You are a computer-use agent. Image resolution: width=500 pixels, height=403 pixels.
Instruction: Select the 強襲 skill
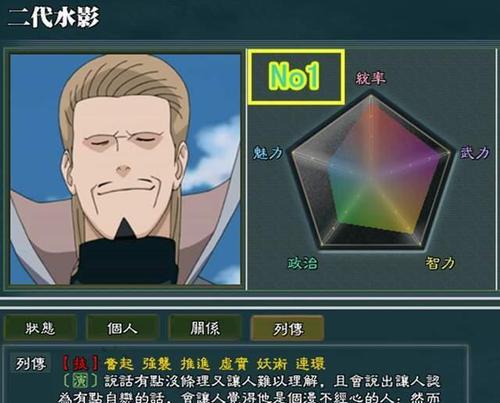(x=157, y=364)
